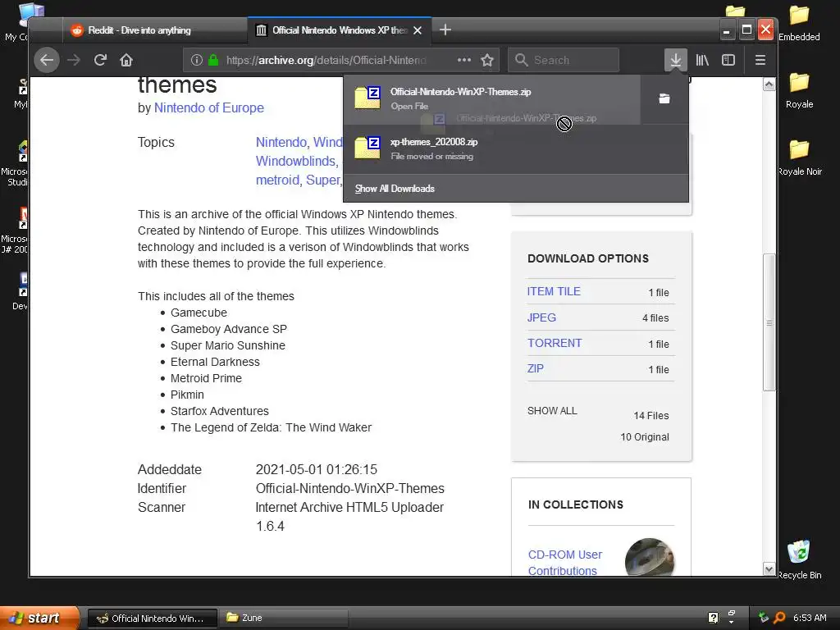Click the Addeddate value 2021-05-01 01:26:15
This screenshot has height=630, width=840.
click(x=316, y=469)
